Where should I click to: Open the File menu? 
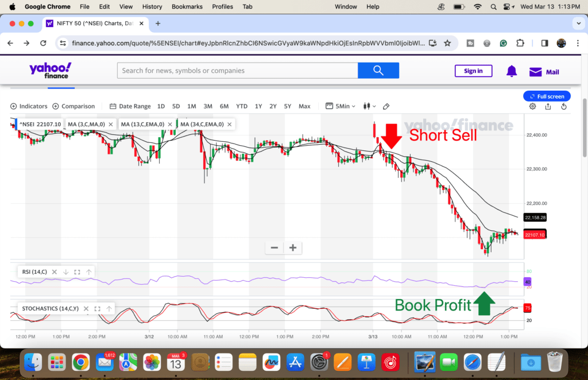click(x=85, y=7)
